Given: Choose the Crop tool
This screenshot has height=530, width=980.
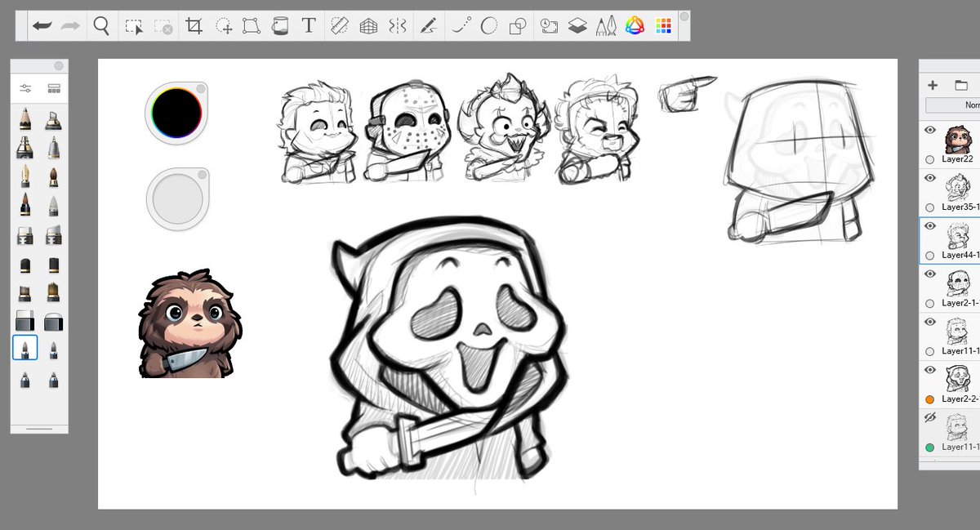Looking at the screenshot, I should [x=194, y=26].
